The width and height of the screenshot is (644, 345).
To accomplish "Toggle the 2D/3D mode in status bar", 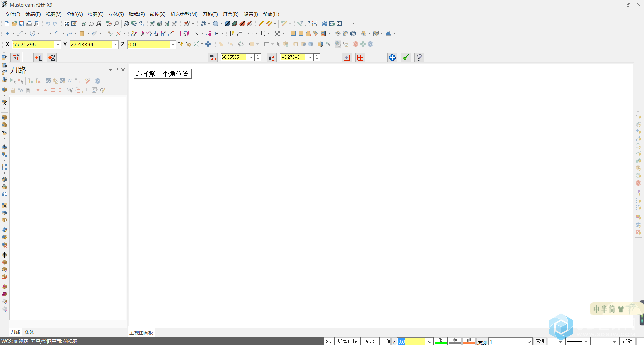I will coord(329,341).
